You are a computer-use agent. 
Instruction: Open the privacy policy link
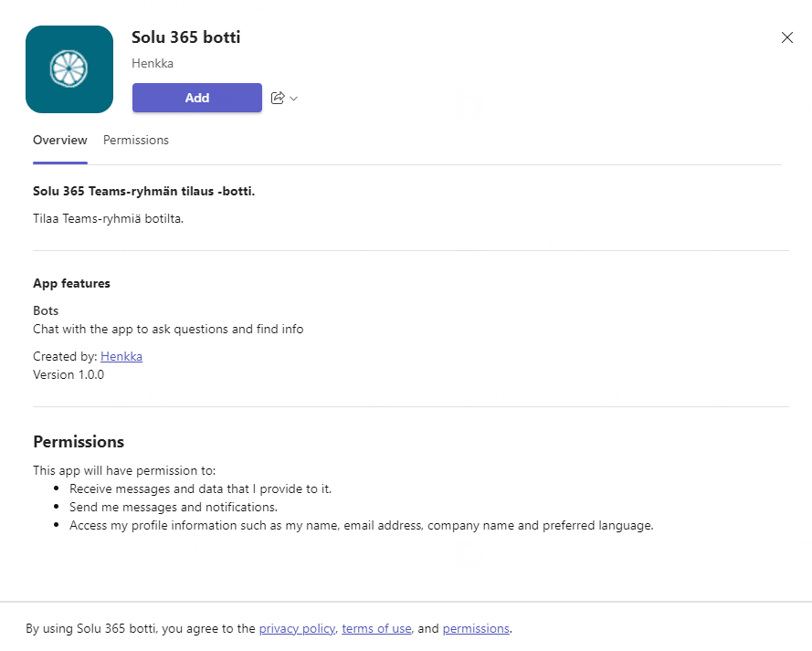tap(297, 628)
